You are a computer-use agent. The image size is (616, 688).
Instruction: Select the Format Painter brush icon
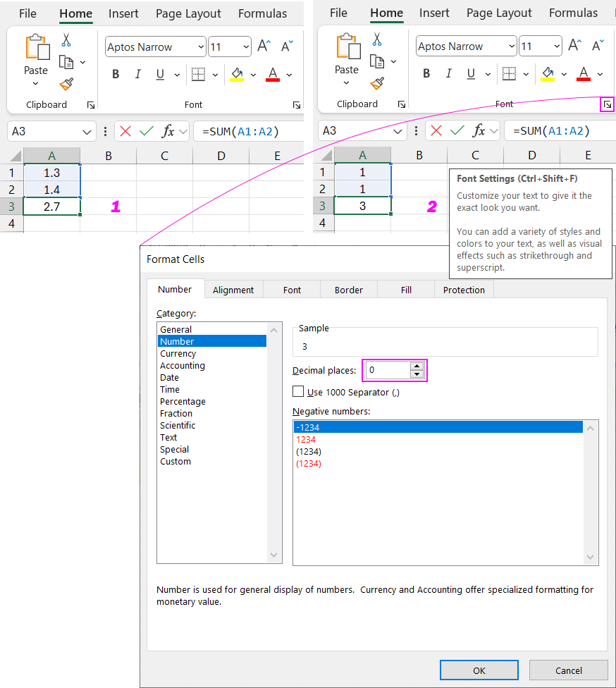pyautogui.click(x=66, y=85)
